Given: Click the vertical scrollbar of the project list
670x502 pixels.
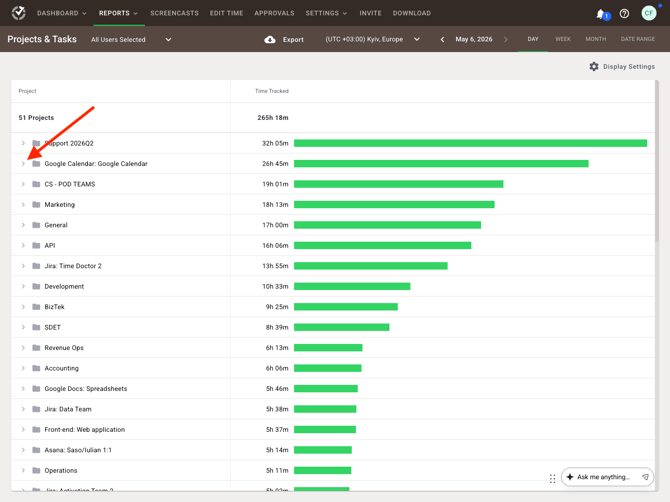Looking at the screenshot, I should 657,162.
